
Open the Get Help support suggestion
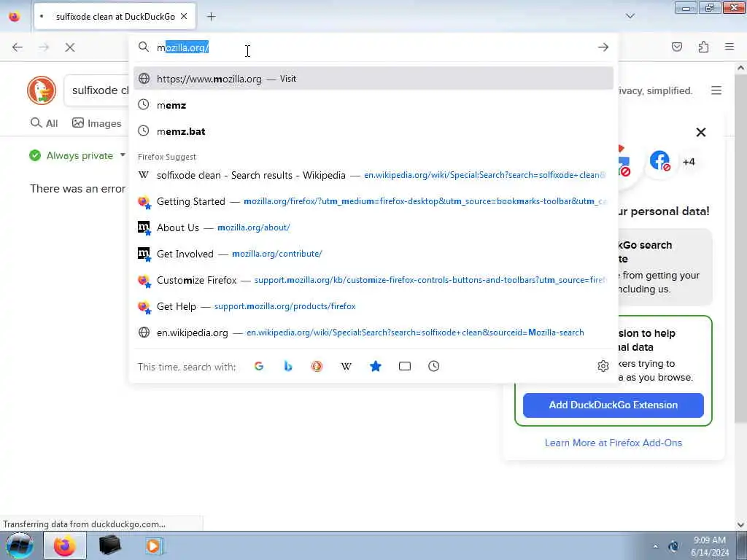coord(373,306)
